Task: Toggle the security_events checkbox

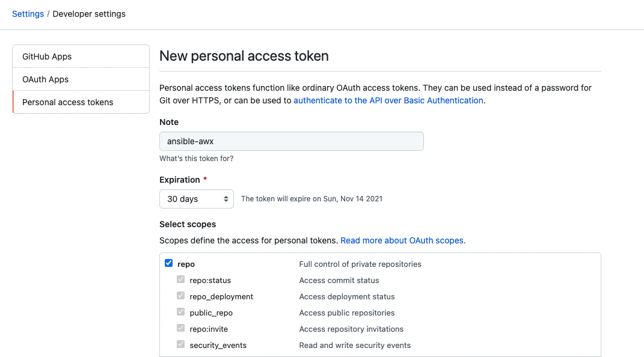Action: point(180,344)
